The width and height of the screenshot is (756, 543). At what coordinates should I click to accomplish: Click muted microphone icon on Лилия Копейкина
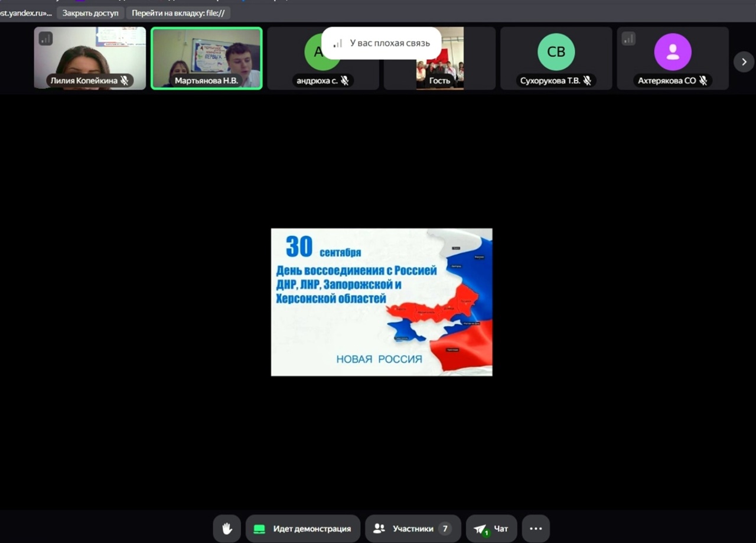click(x=125, y=81)
